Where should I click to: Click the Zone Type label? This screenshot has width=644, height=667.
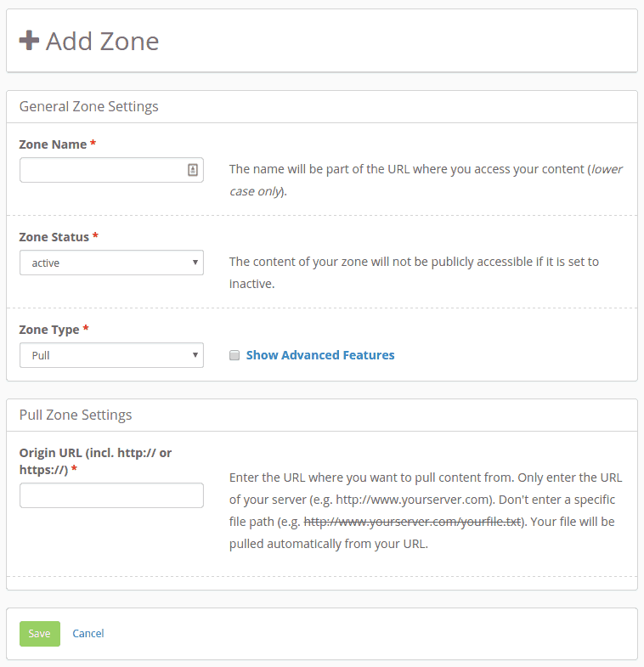coord(49,330)
